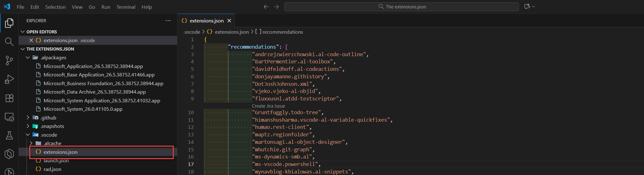Open the Search view in activity bar
644x175 pixels.
click(9, 42)
